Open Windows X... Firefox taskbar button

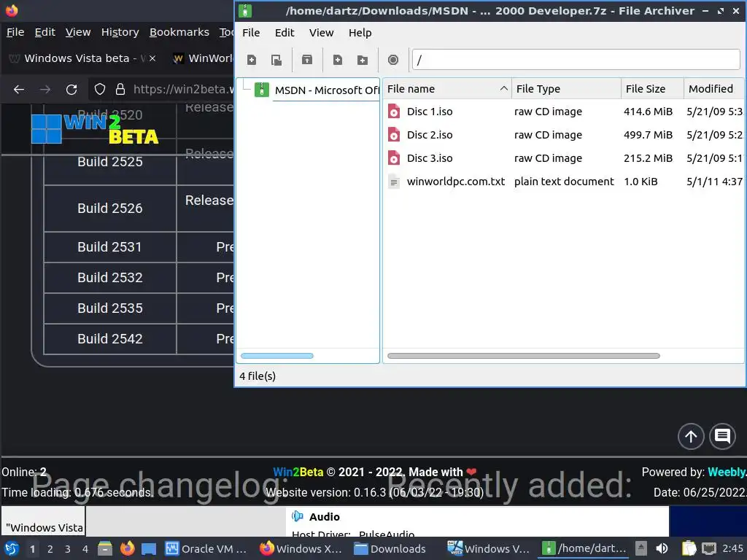click(x=301, y=549)
